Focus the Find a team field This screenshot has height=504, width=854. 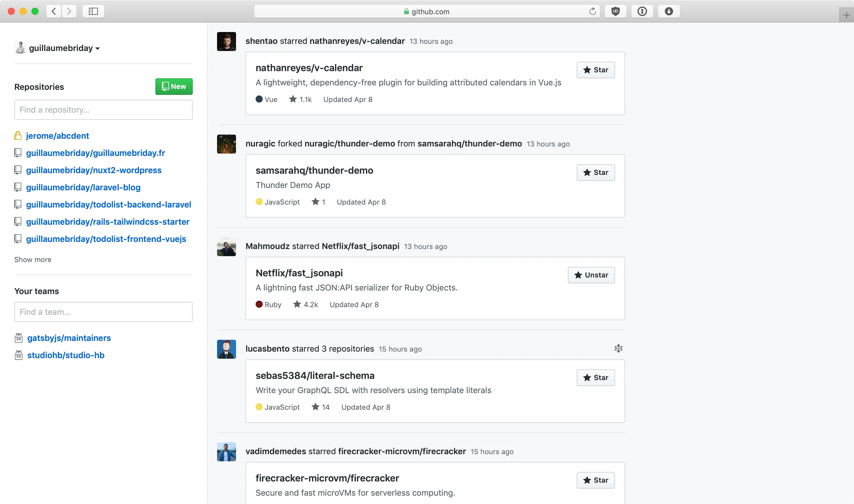(103, 312)
